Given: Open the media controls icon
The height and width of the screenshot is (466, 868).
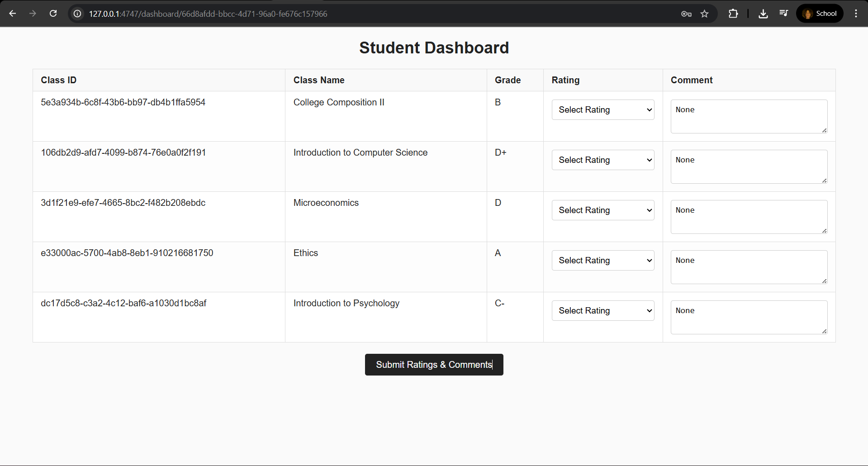Looking at the screenshot, I should (784, 14).
